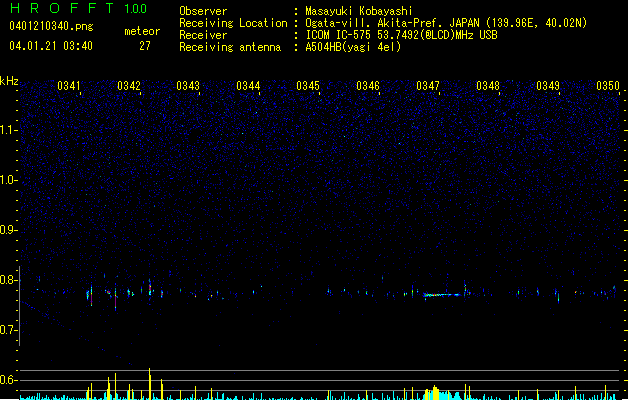Click observer name Masayuki Kobayashi

point(359,11)
